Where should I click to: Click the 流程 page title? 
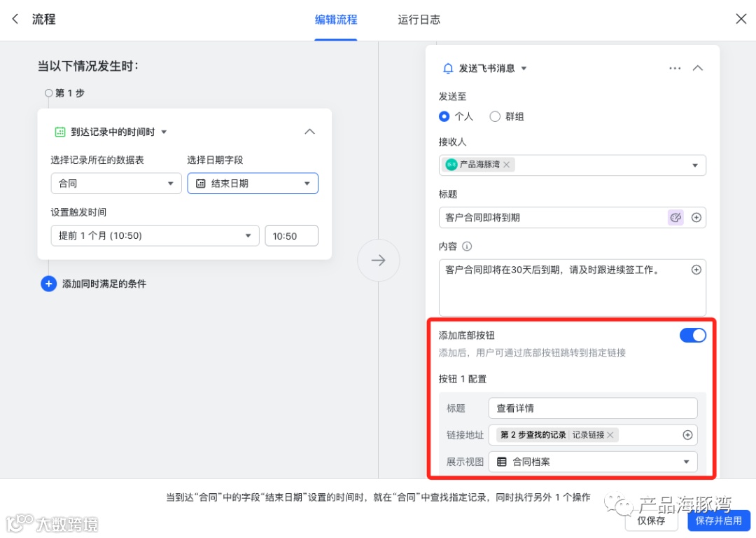click(43, 19)
